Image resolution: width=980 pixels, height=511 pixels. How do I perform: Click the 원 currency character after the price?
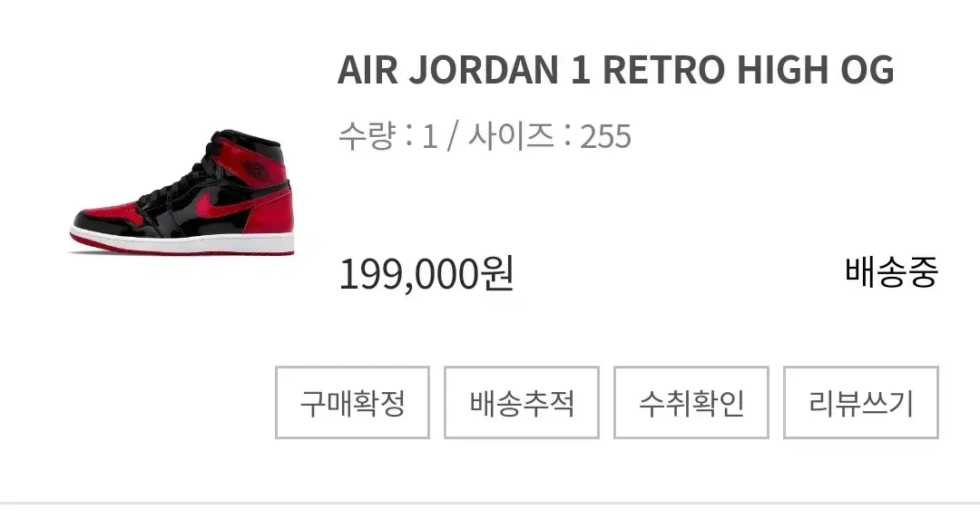497,274
